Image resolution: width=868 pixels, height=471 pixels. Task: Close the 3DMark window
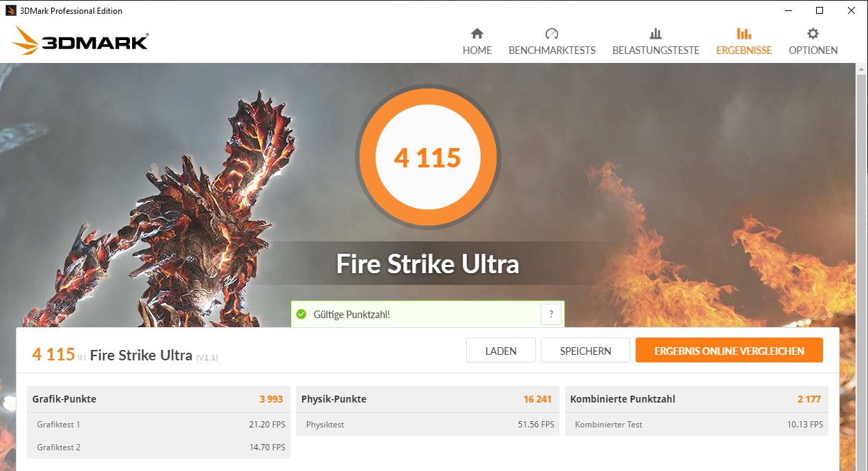pyautogui.click(x=851, y=10)
